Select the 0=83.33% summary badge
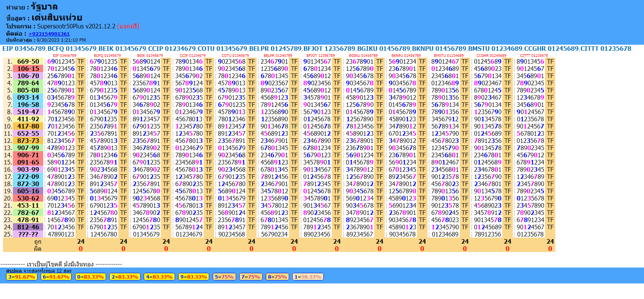This screenshot has width=644, height=299. 91,277
